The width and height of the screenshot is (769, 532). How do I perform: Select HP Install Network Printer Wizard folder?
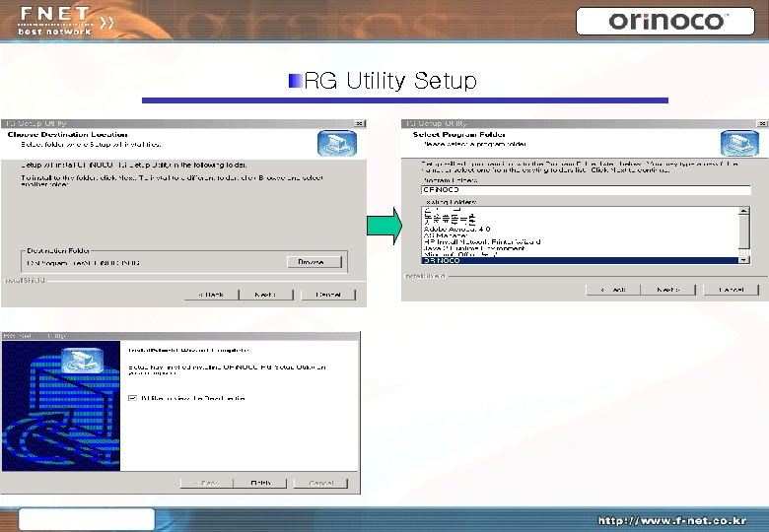click(482, 242)
